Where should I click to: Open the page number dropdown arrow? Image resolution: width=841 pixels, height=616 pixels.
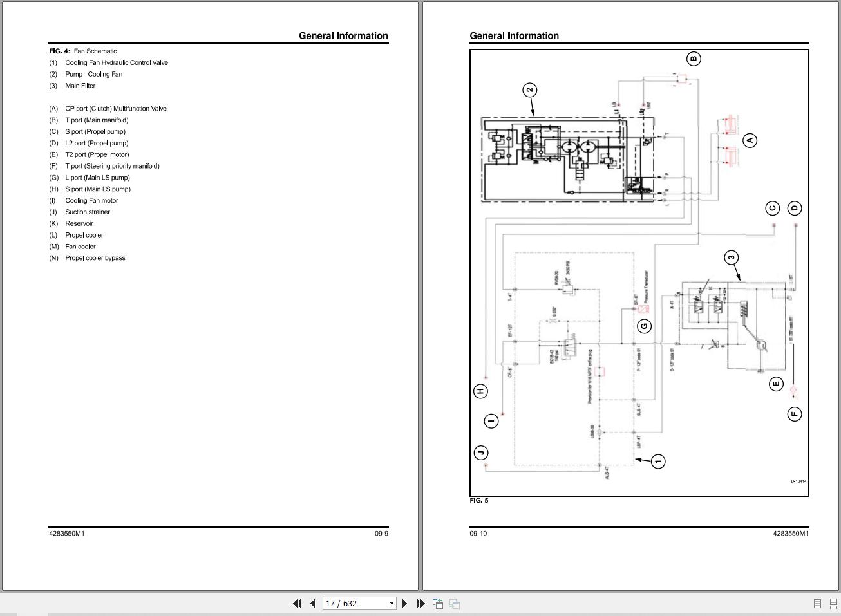coord(391,603)
